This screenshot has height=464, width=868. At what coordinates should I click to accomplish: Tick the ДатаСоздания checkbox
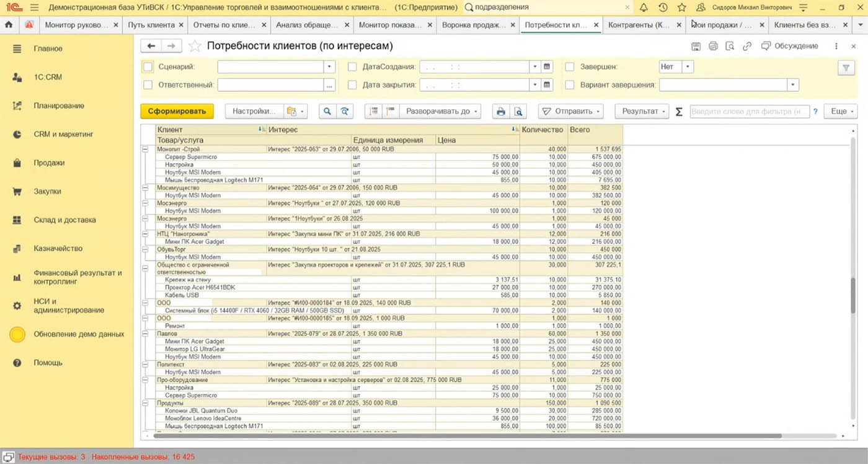(352, 67)
